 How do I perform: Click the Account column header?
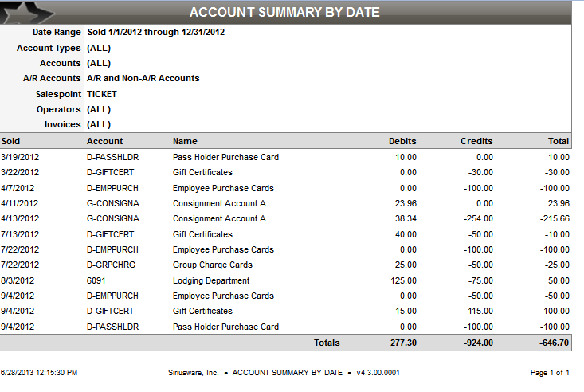(x=104, y=141)
